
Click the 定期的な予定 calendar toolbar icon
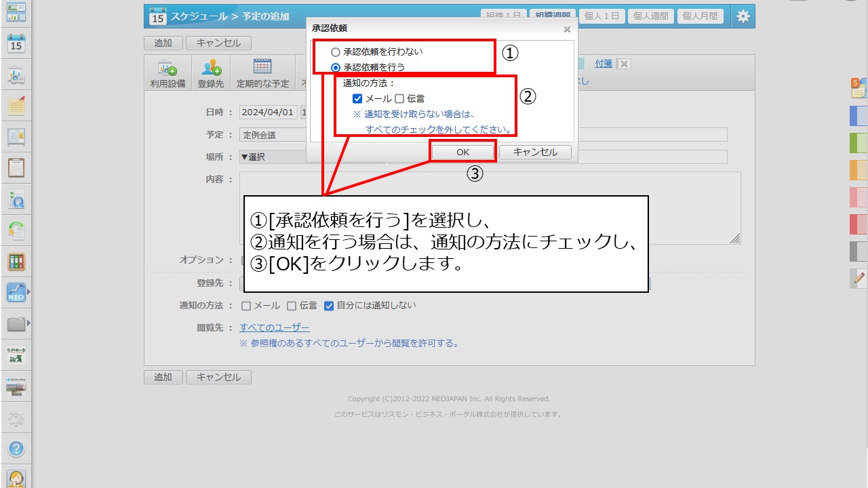[x=262, y=74]
